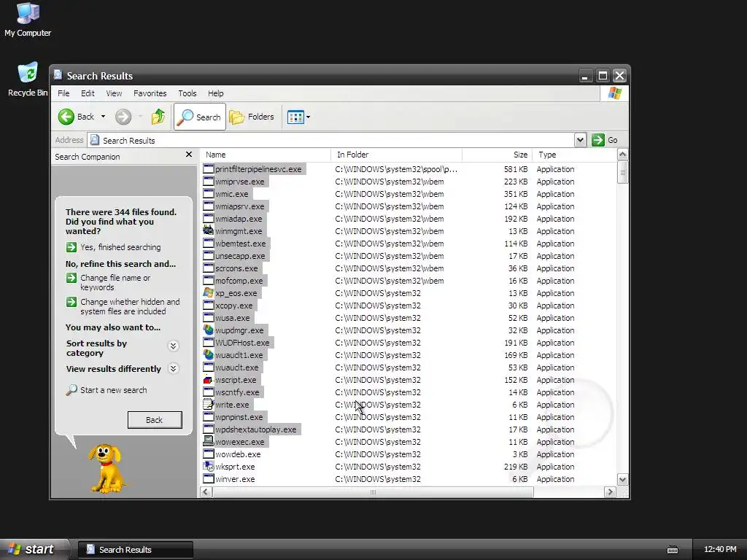Open the Tools menu

[187, 93]
